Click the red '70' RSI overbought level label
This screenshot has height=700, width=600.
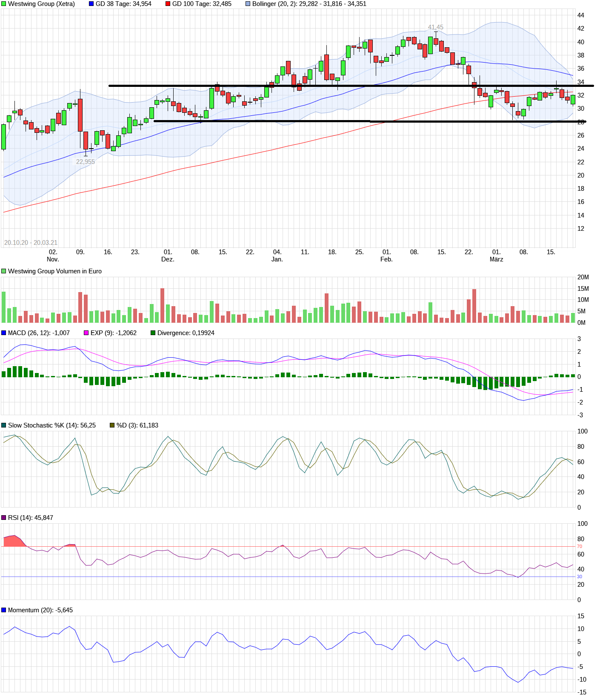tap(580, 546)
